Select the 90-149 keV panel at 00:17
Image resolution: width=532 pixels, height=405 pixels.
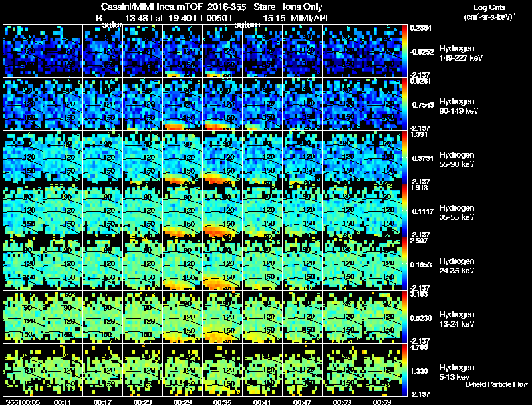103,104
